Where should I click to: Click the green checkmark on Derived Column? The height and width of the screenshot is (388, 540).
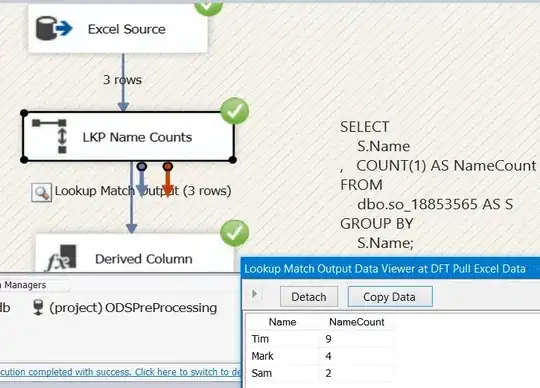(x=235, y=233)
